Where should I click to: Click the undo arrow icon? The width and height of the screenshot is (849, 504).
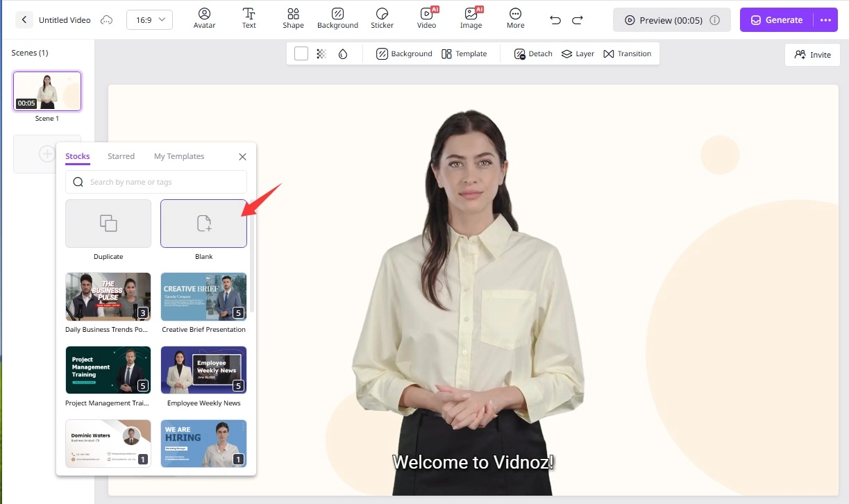tap(555, 20)
